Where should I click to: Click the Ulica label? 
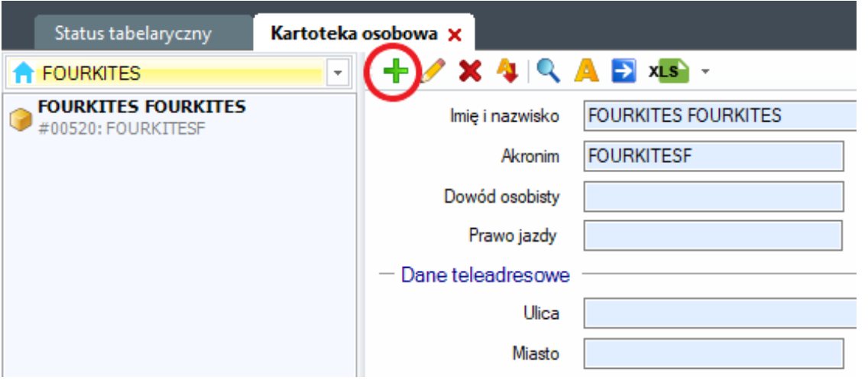542,314
